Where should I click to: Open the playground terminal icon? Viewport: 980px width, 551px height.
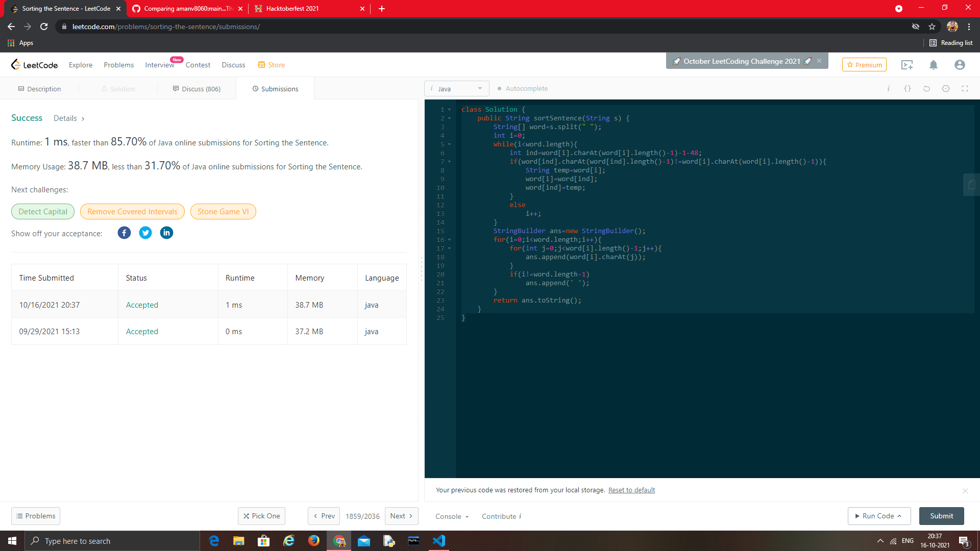[907, 65]
